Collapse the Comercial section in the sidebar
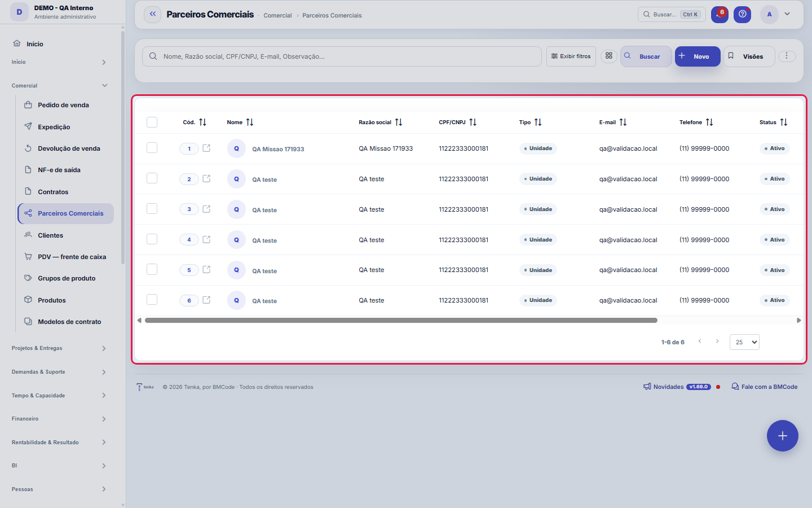 click(x=59, y=85)
